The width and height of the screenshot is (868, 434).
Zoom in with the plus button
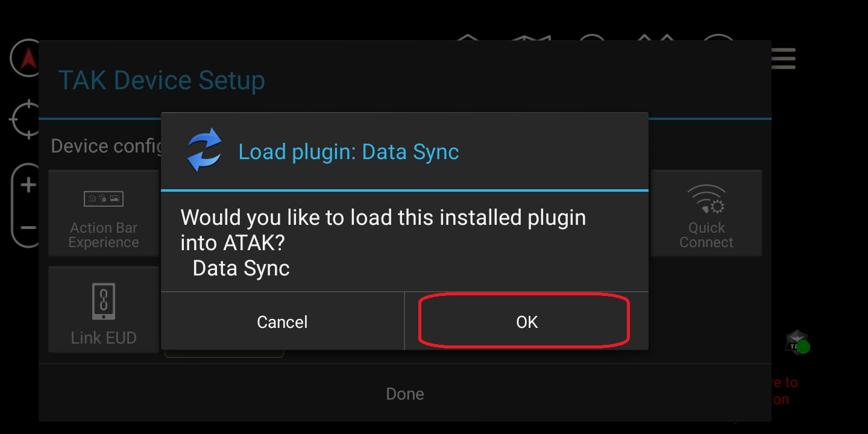[28, 185]
